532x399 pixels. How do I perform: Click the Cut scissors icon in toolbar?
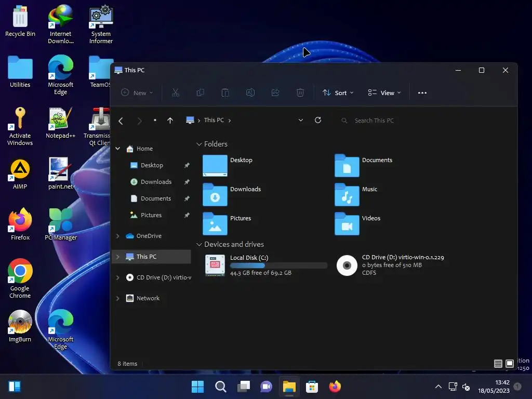tap(175, 92)
